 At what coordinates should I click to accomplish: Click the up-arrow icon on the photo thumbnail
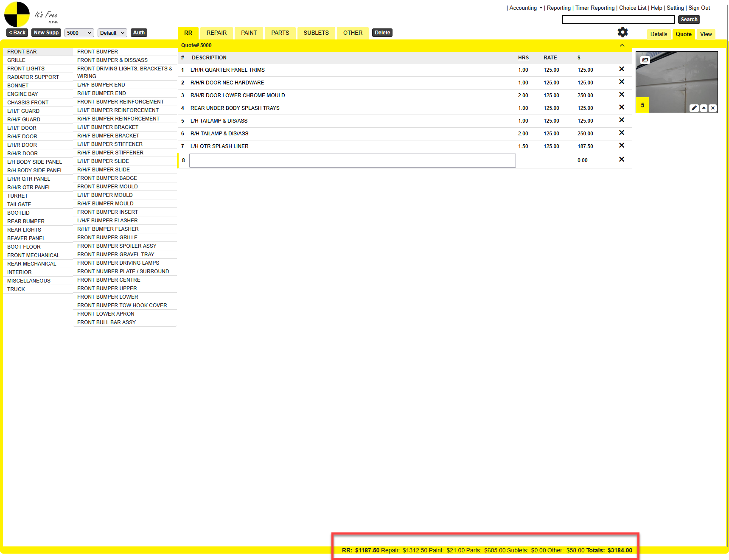(x=704, y=108)
